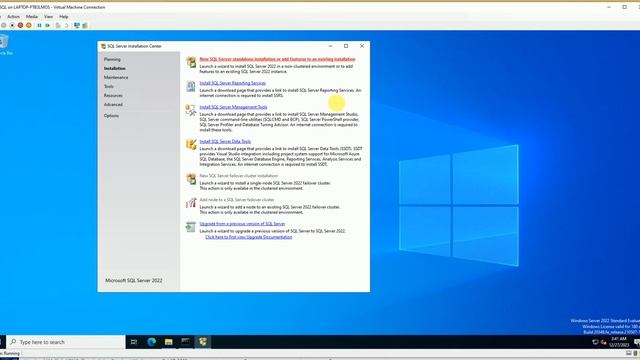
Task: Select Resources in the left sidebar
Action: 113,96
